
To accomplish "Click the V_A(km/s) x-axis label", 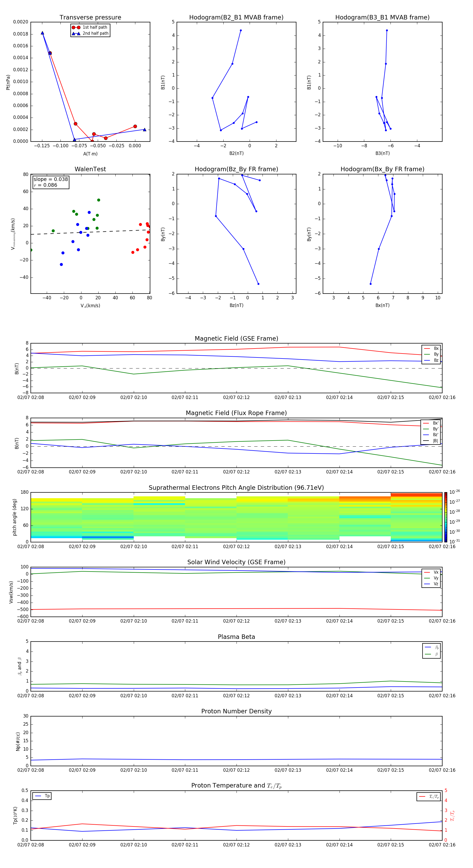I will click(x=90, y=306).
